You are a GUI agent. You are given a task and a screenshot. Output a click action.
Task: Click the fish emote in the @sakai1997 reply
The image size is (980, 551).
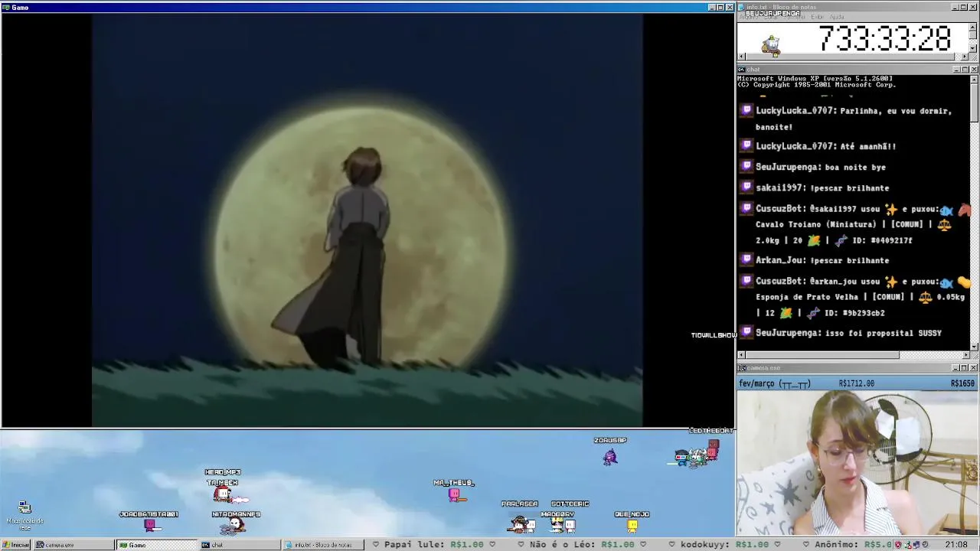947,210
